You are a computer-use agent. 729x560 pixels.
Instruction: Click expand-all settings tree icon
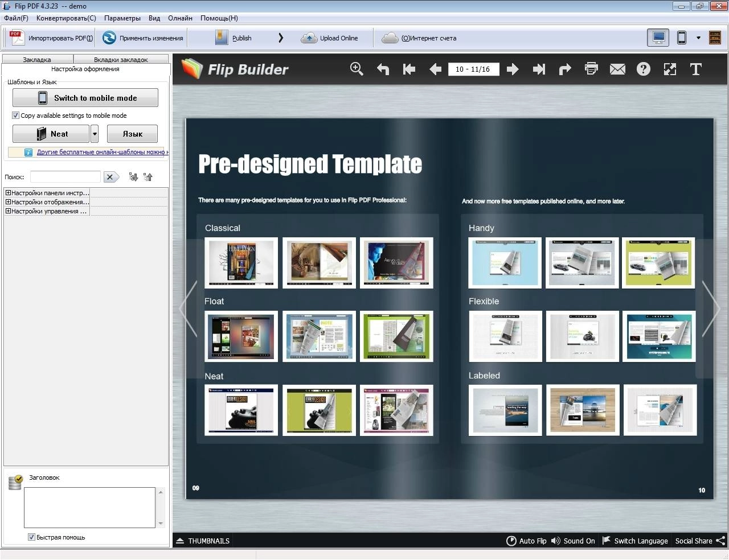[133, 177]
